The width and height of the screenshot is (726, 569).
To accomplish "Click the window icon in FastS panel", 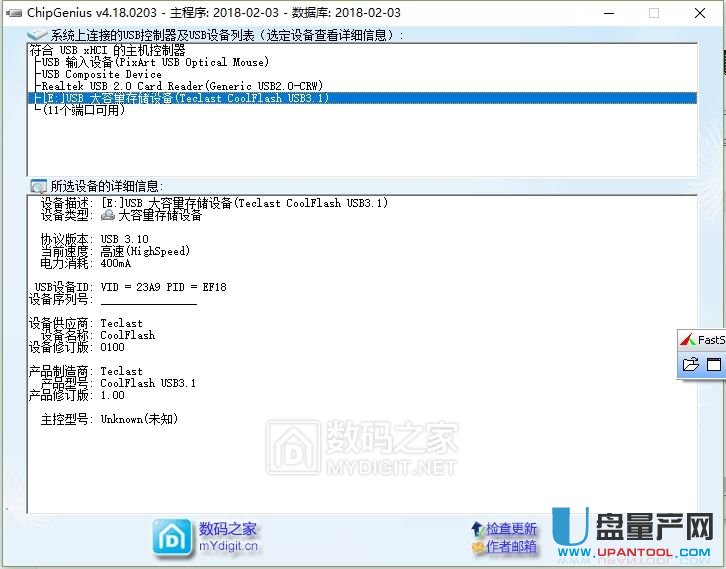I will click(x=714, y=365).
